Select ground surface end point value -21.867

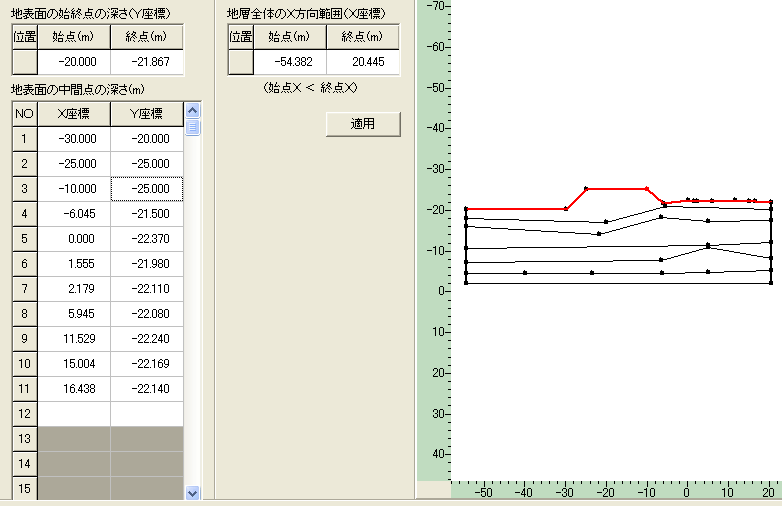[147, 62]
